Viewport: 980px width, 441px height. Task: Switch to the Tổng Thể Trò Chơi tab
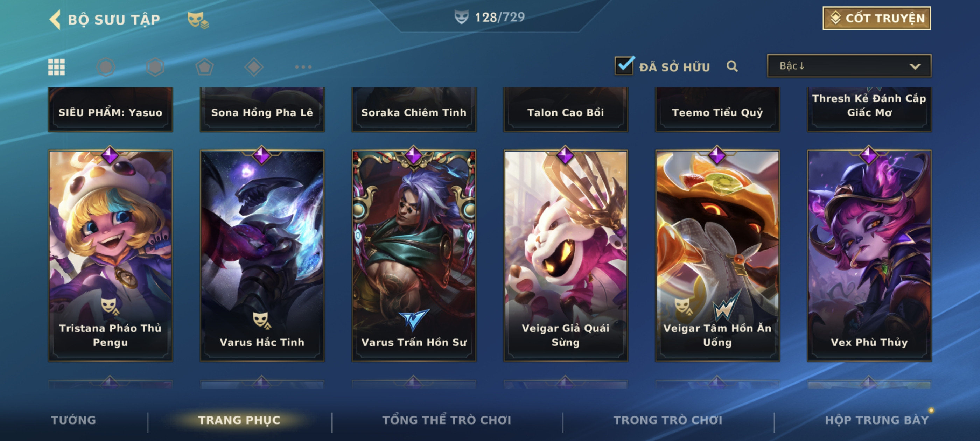(x=447, y=420)
